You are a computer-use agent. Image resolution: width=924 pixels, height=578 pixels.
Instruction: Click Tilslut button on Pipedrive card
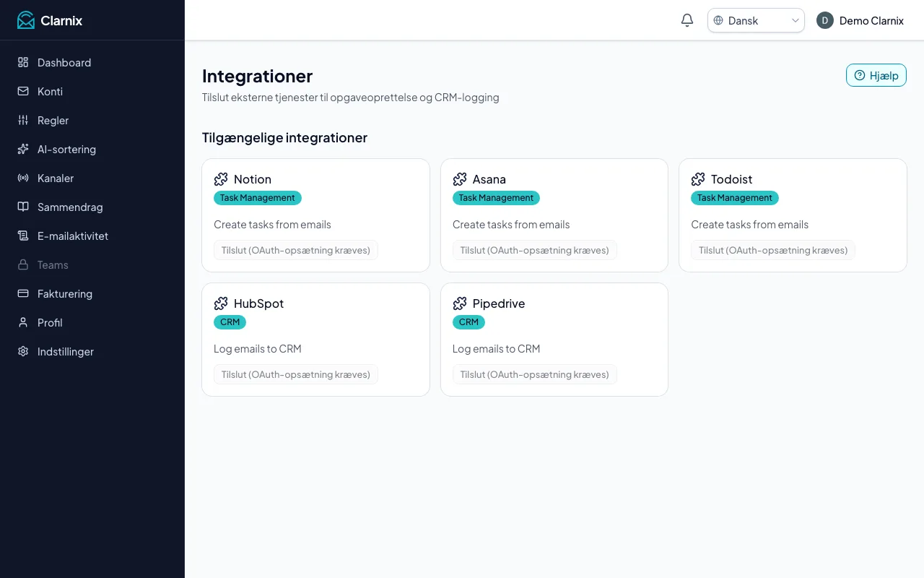click(535, 374)
